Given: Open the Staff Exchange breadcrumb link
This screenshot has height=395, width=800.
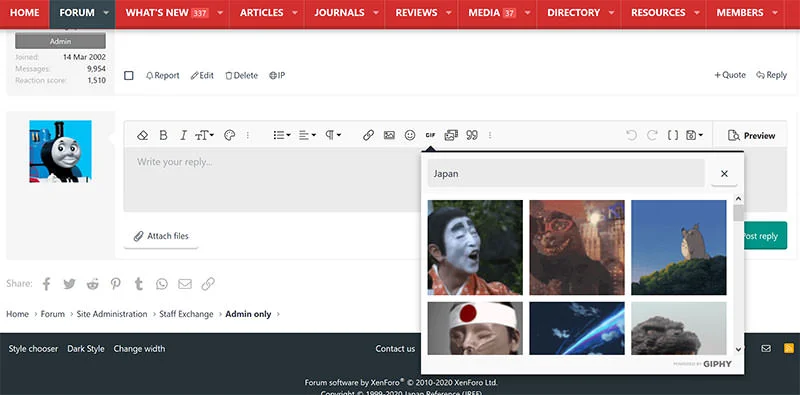Looking at the screenshot, I should click(x=186, y=314).
